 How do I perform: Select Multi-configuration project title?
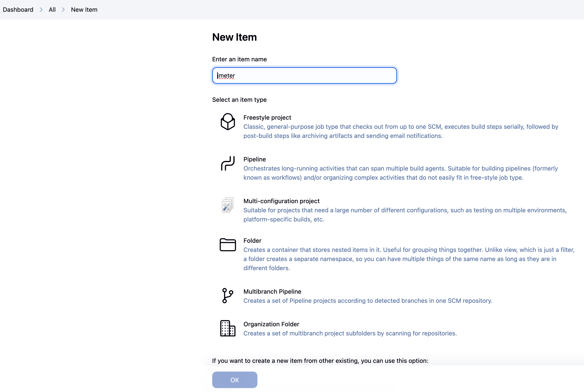281,201
